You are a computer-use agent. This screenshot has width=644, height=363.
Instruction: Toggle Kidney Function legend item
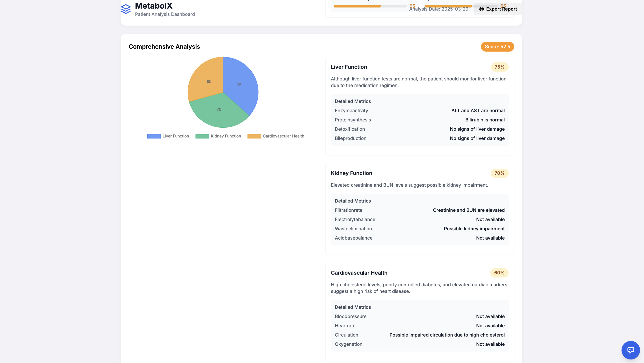(x=226, y=136)
